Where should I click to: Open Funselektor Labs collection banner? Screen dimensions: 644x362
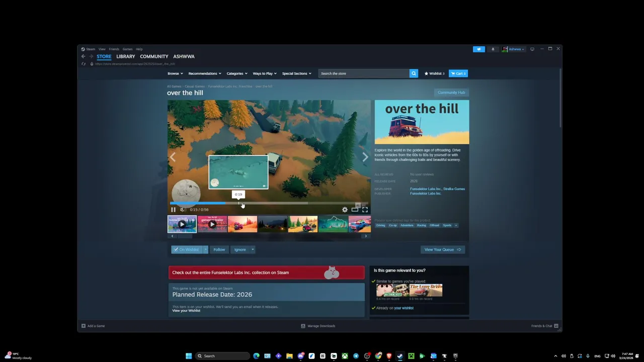267,273
